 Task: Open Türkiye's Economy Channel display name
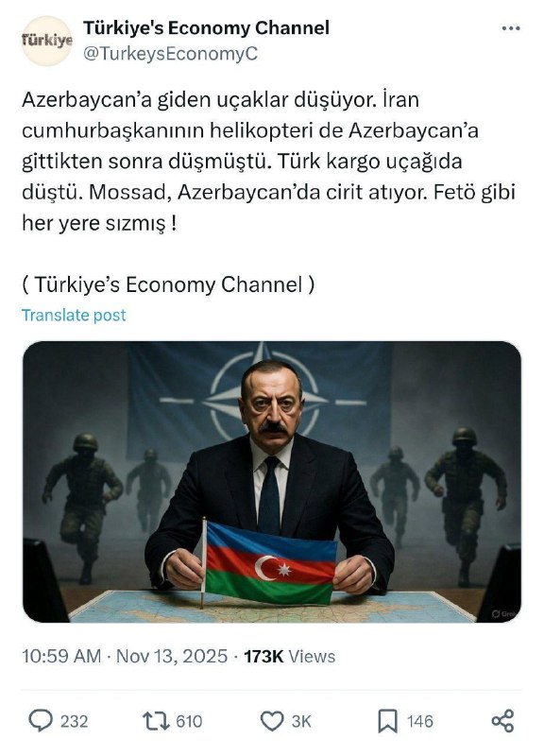point(206,28)
